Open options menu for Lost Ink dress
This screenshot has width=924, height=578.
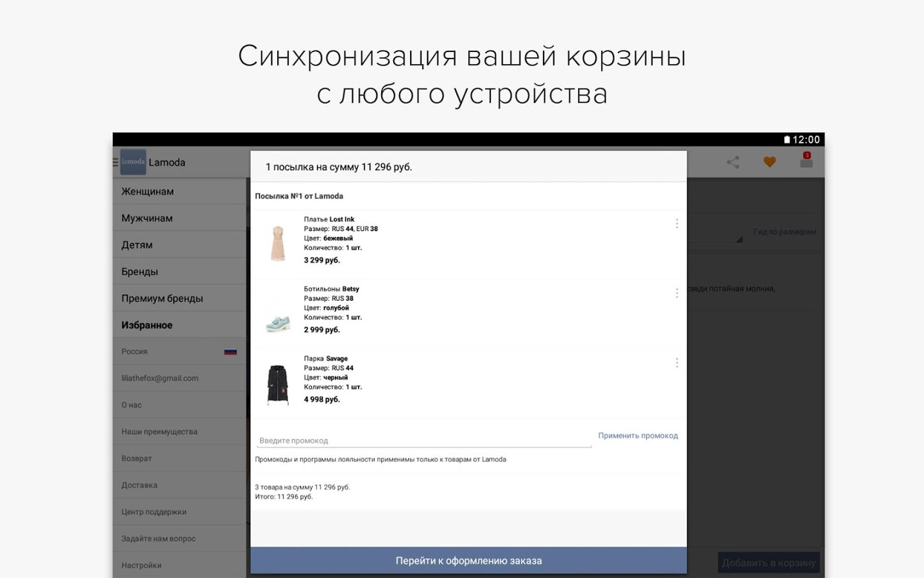tap(677, 223)
